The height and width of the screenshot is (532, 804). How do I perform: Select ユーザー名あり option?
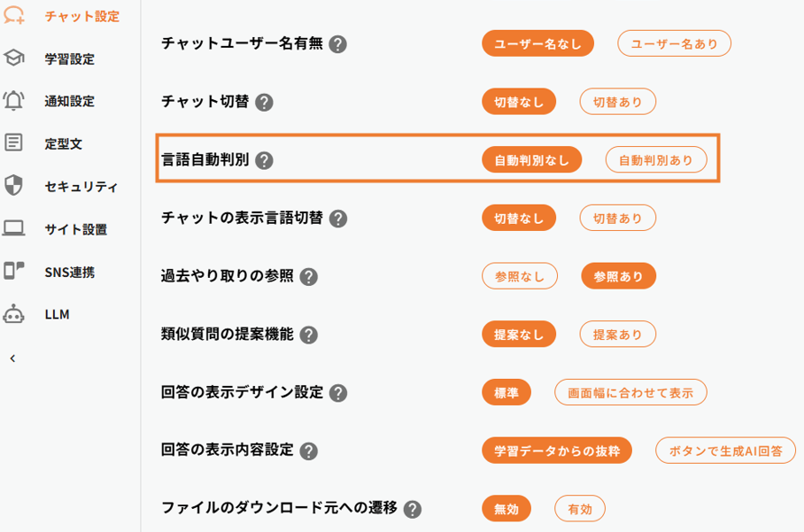click(x=674, y=43)
